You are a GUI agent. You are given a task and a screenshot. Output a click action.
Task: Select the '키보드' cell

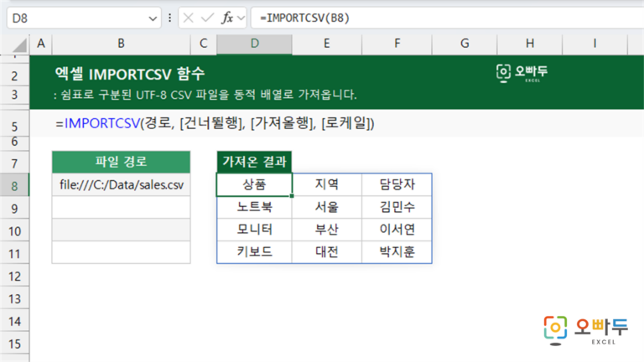[254, 252]
